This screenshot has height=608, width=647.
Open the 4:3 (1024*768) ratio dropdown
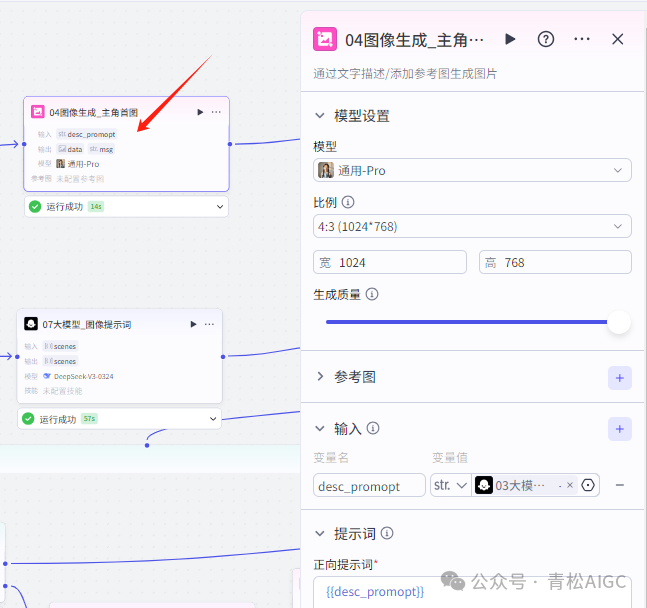(472, 226)
